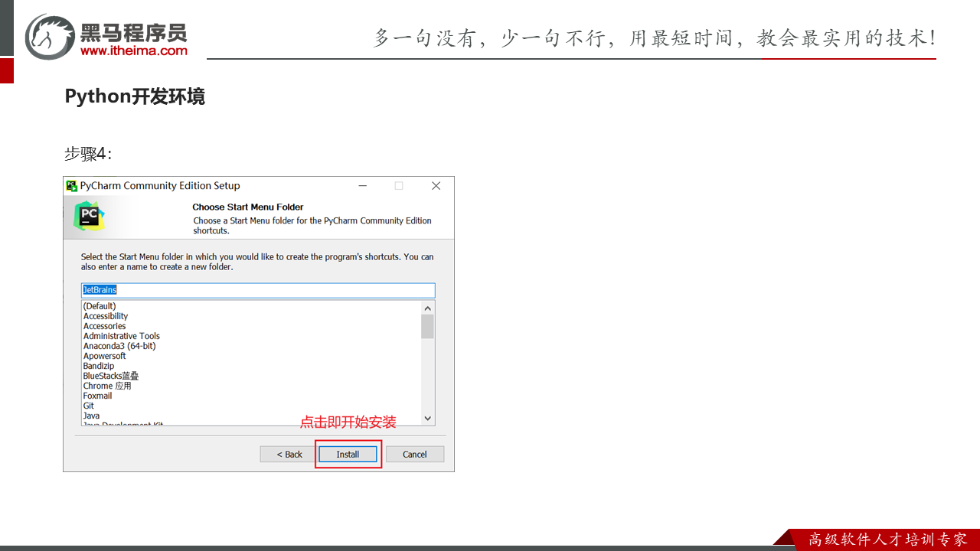Click the Back button
The height and width of the screenshot is (551, 980).
tap(289, 454)
